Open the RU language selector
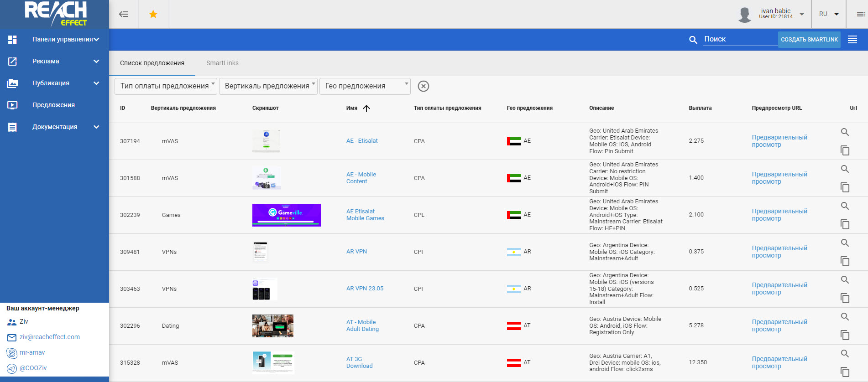Screen dimensions: 868x382 (829, 14)
